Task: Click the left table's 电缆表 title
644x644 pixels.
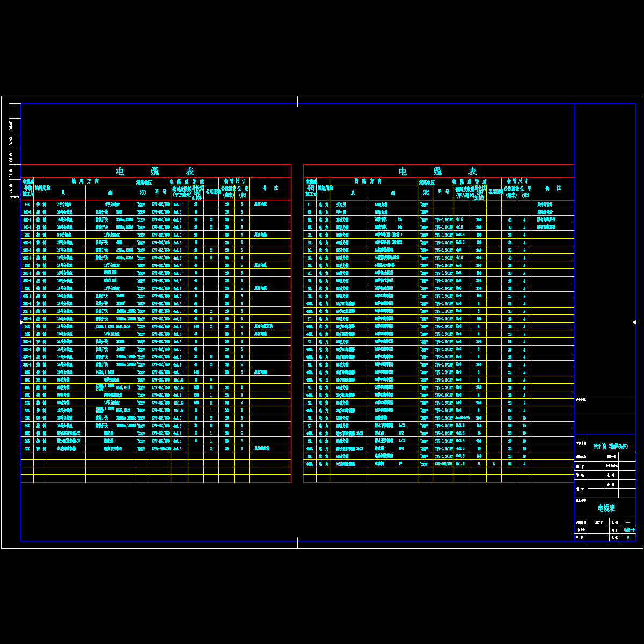Action: (x=155, y=171)
